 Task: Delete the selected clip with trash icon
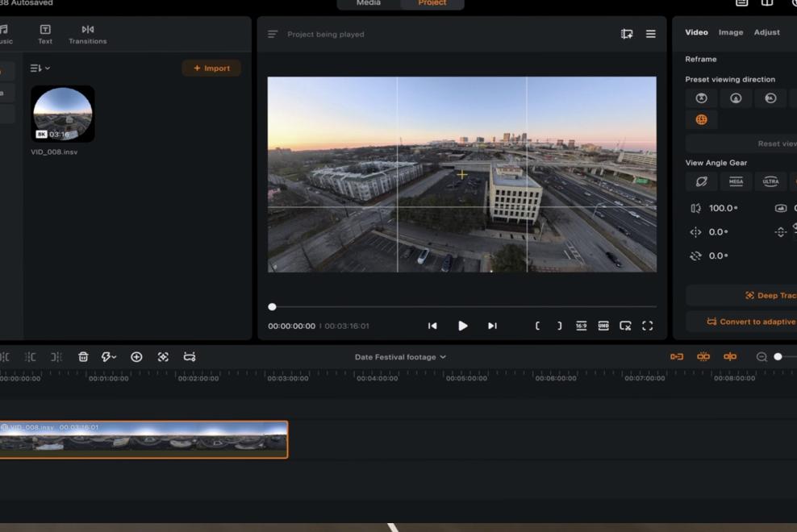(x=83, y=357)
